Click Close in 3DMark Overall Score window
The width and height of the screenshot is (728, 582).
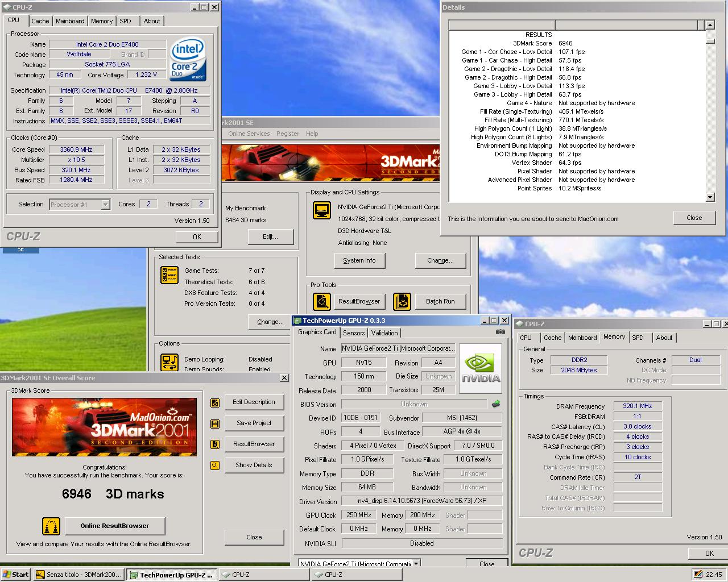click(x=254, y=538)
